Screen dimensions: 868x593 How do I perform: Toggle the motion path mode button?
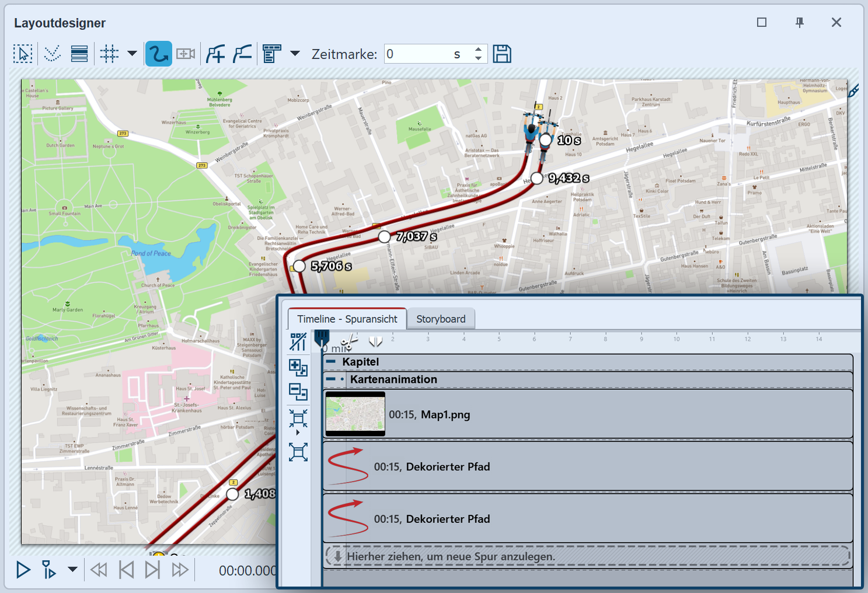click(x=158, y=54)
